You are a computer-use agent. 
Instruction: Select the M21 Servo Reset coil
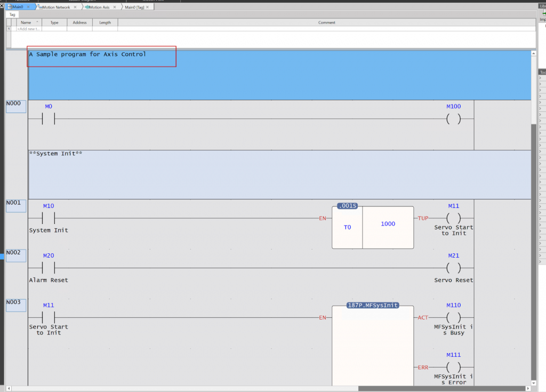[453, 268]
